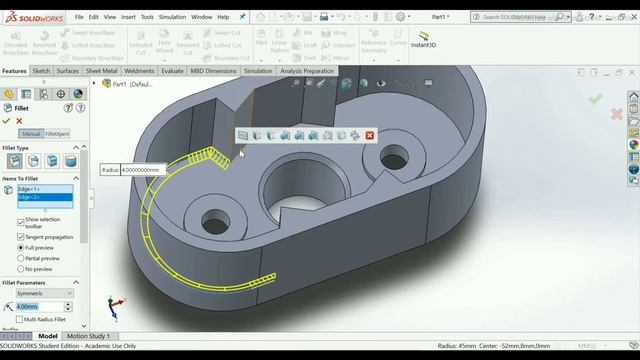
Task: Click the 4.00mm radius input field
Action: pos(40,307)
